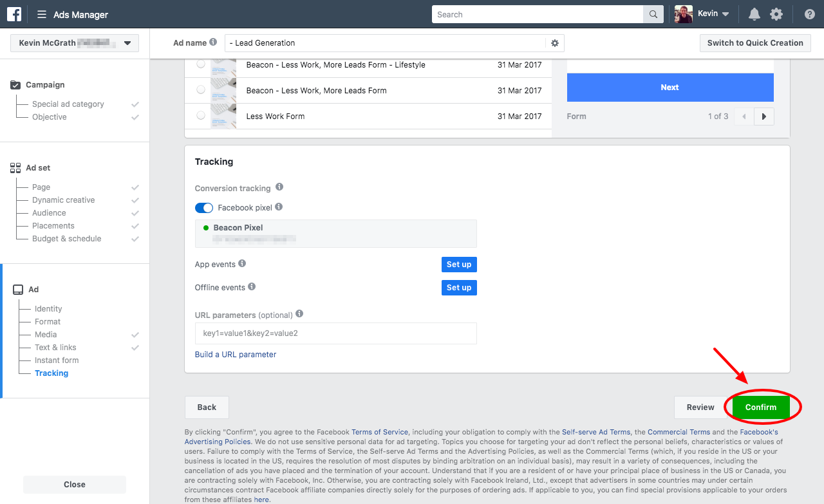Click info icon next to Conversion tracking
824x504 pixels.
tap(279, 187)
